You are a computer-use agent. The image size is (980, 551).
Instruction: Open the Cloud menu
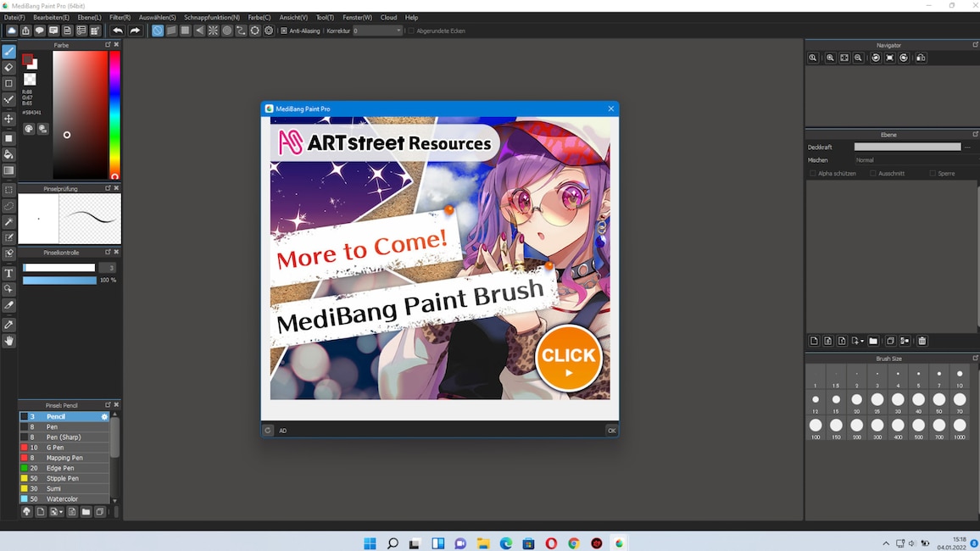[x=389, y=18]
